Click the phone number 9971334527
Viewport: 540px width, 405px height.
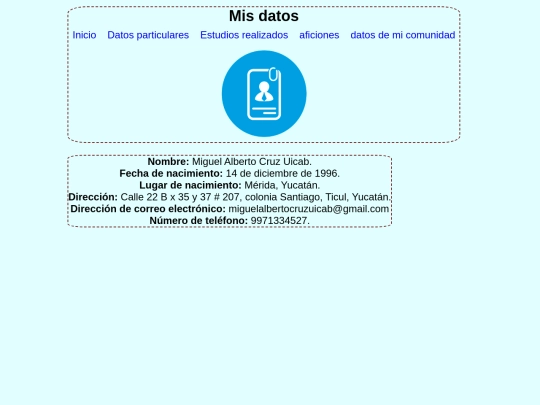tap(280, 221)
